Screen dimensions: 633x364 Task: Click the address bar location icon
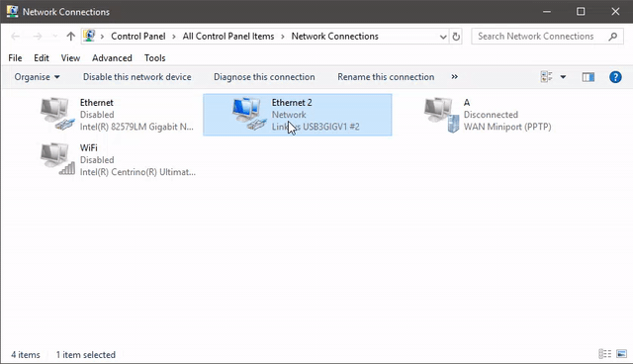(x=89, y=36)
